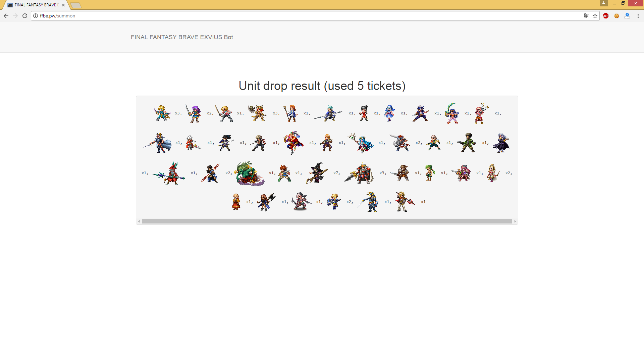644x349 pixels.
Task: Select the purple-haired swordsman sprite
Action: [194, 113]
